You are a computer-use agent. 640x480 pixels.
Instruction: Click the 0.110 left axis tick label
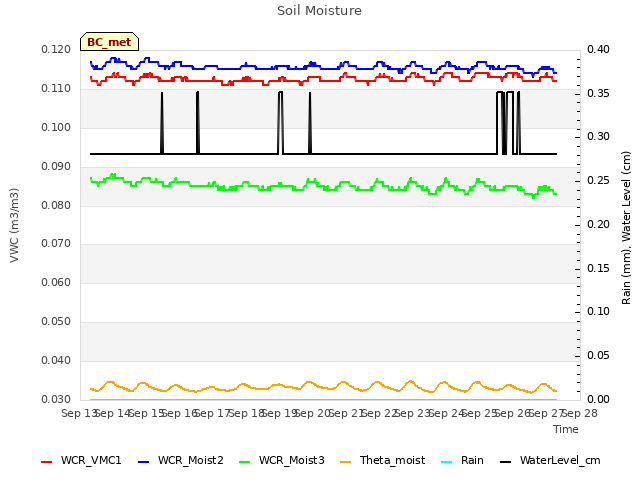click(56, 89)
